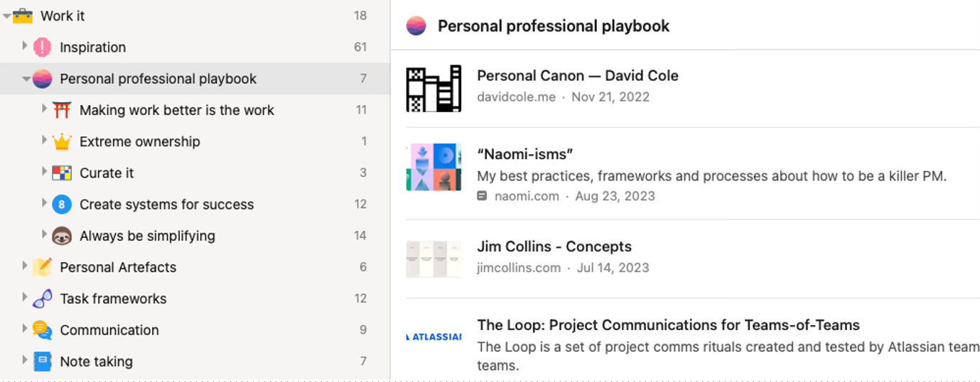This screenshot has height=382, width=980.
Task: Expand the Curate it arrow
Action: pyautogui.click(x=44, y=172)
